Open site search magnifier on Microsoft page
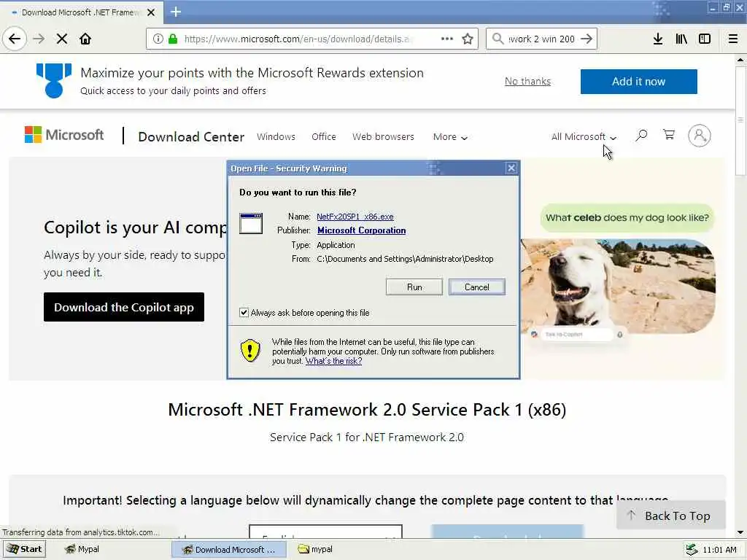 [641, 136]
